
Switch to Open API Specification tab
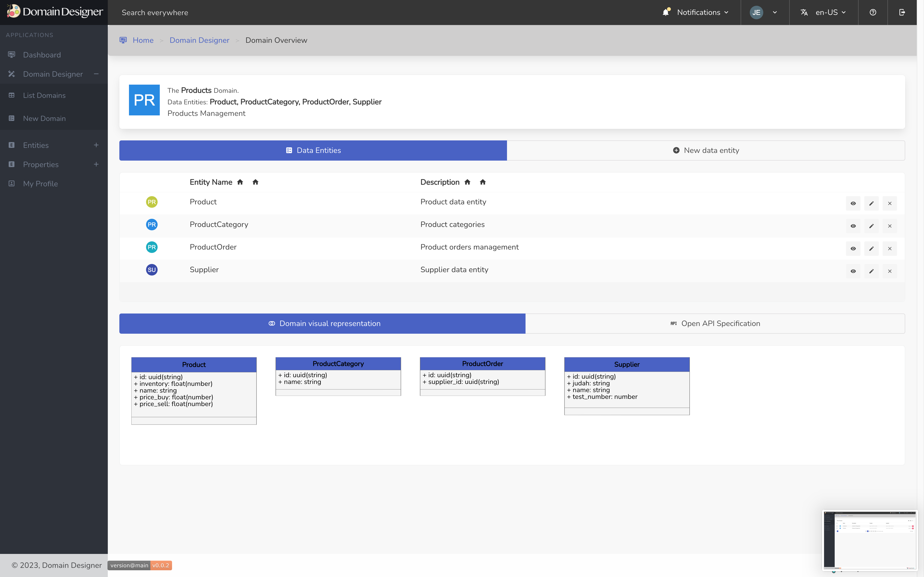715,324
